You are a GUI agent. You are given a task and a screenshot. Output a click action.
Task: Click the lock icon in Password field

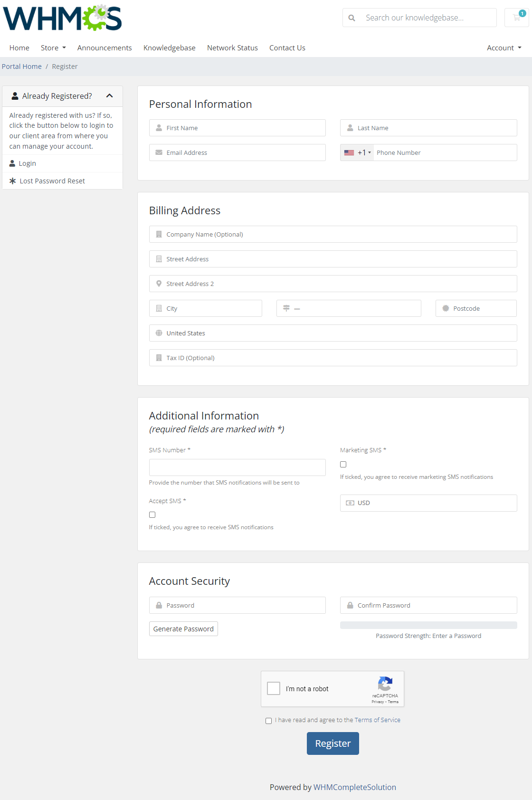[x=159, y=605]
